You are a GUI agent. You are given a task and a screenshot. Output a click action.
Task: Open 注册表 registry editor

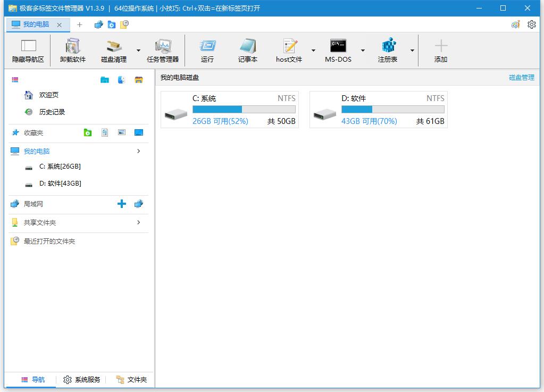388,51
